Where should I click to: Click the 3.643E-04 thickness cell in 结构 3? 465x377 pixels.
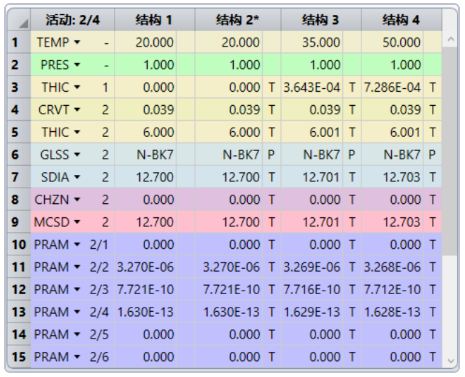(x=312, y=87)
